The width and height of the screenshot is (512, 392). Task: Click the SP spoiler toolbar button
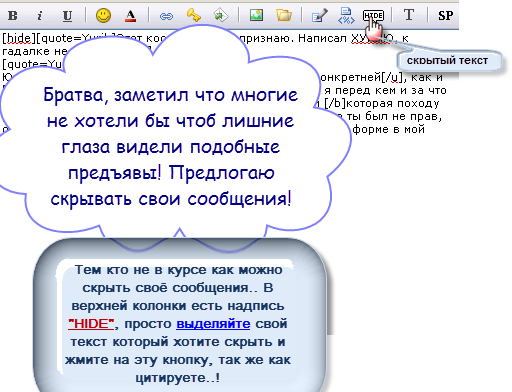click(445, 15)
